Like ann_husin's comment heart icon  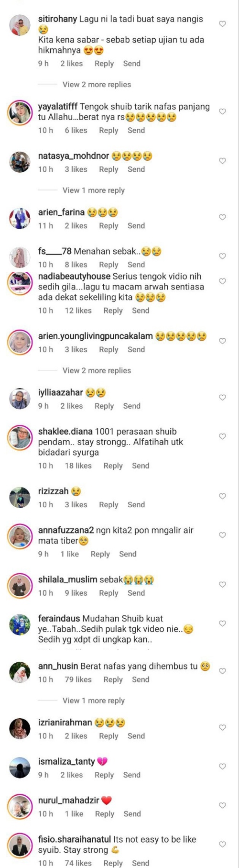point(222,671)
